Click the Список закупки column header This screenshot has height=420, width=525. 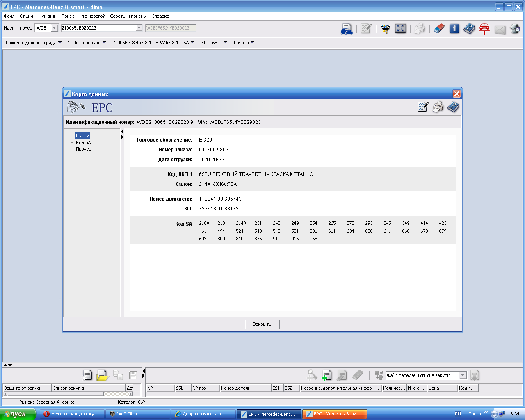[88, 388]
